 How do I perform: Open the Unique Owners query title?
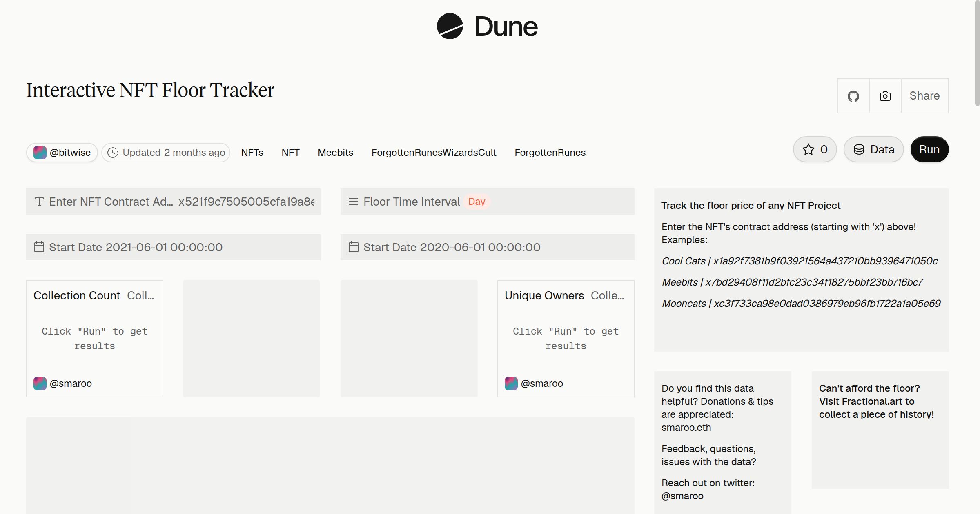coord(544,295)
